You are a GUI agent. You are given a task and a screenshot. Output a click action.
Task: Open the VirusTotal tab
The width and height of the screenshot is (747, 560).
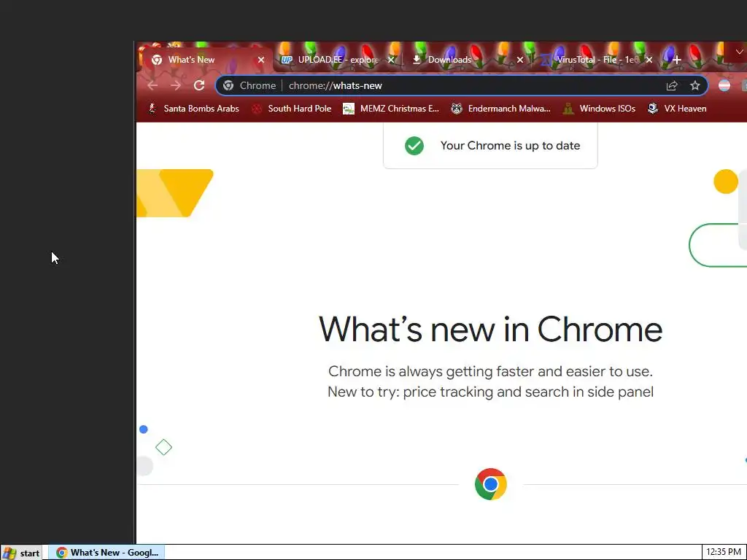click(596, 60)
